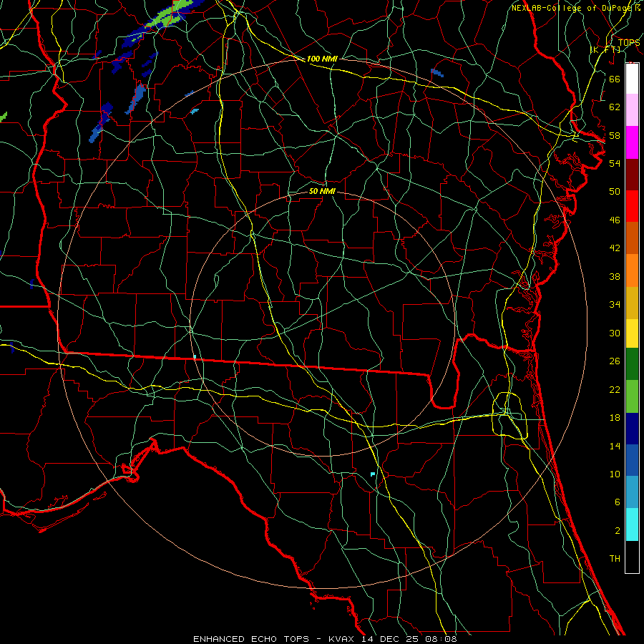
Task: Click the legend value '22'
Action: pos(615,389)
